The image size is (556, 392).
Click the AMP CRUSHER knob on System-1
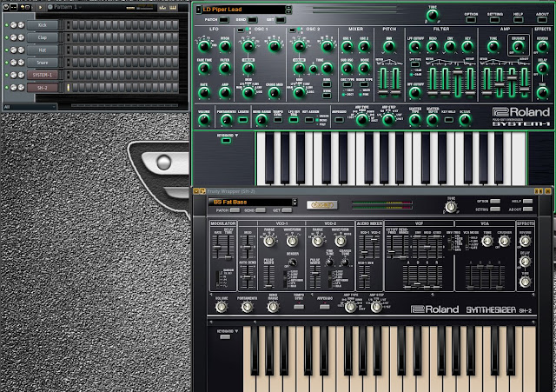tap(518, 46)
